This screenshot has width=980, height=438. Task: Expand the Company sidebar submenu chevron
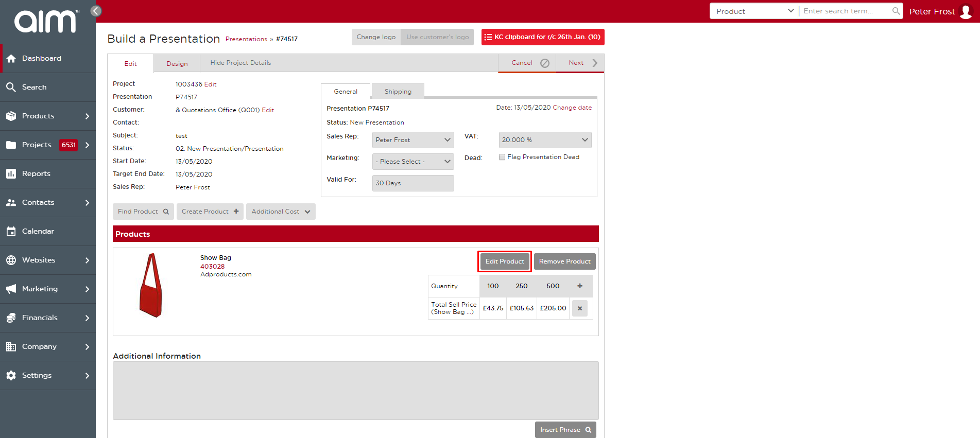click(87, 347)
